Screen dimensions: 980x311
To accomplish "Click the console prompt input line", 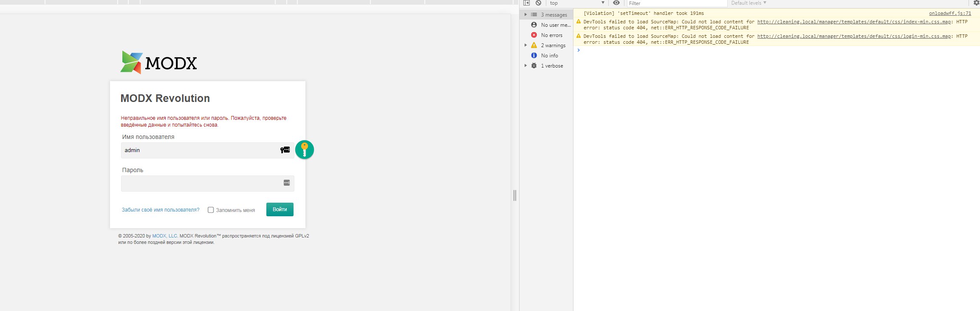I will tap(777, 50).
